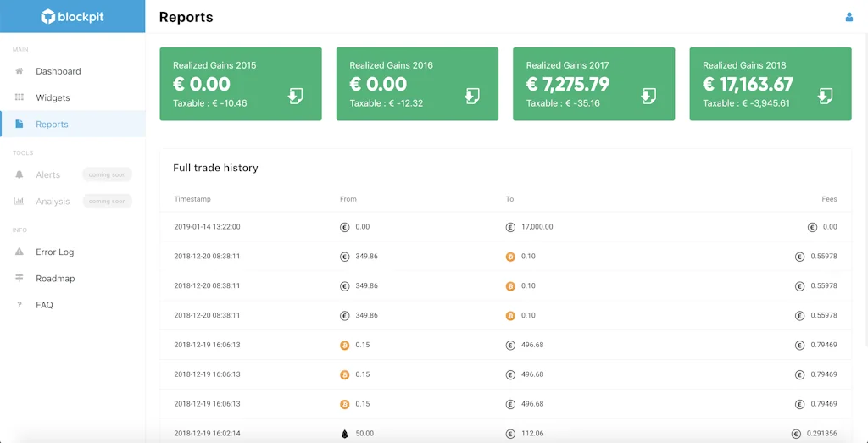The image size is (868, 443).
Task: Click the 'coming soon' badge next to Analysis
Action: (108, 202)
